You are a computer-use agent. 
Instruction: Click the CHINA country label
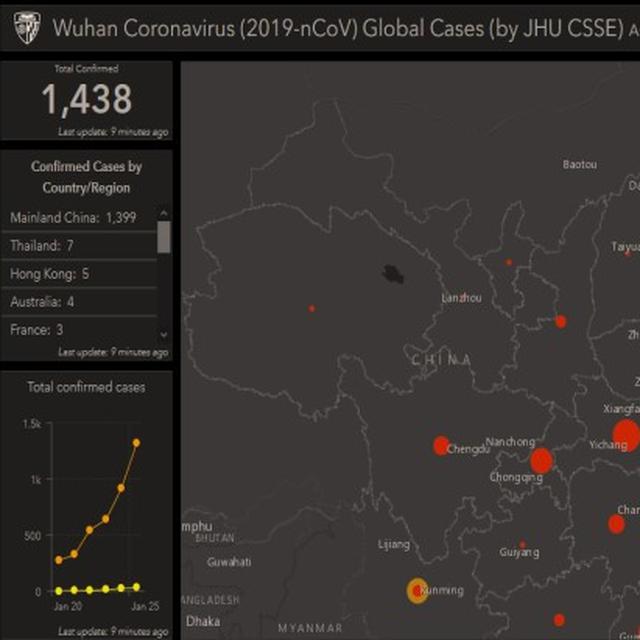click(x=441, y=360)
